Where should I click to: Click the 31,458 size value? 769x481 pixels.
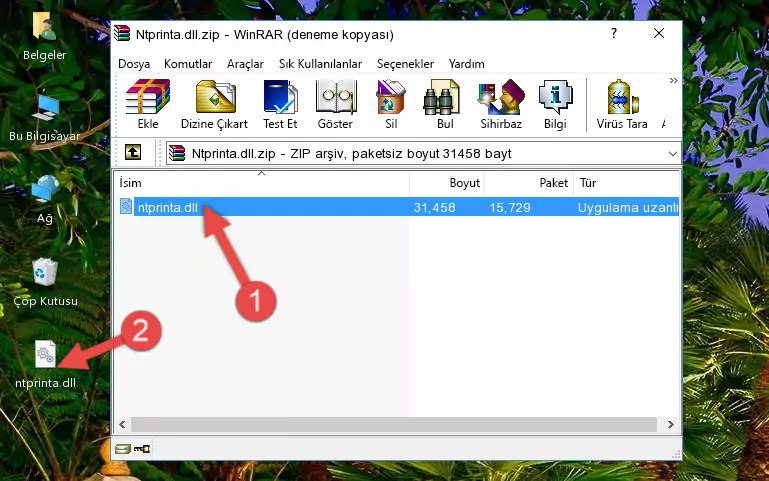click(x=435, y=208)
